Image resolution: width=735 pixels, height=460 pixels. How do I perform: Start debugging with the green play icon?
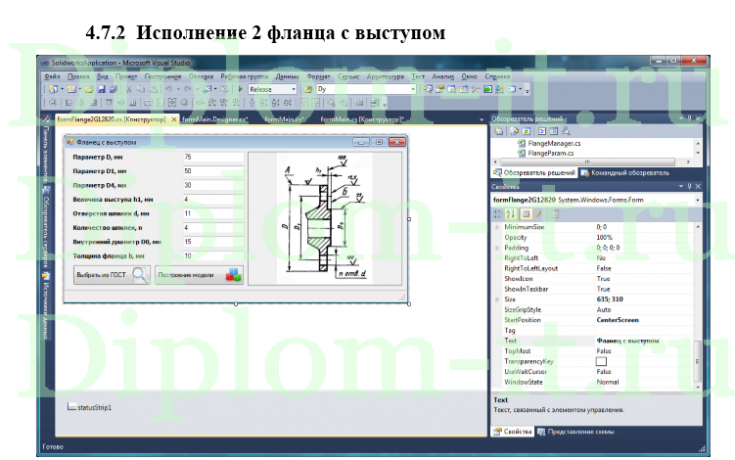pyautogui.click(x=240, y=89)
